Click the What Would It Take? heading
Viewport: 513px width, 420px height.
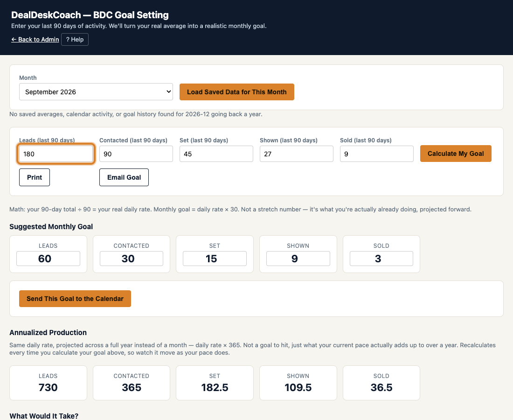tap(44, 416)
